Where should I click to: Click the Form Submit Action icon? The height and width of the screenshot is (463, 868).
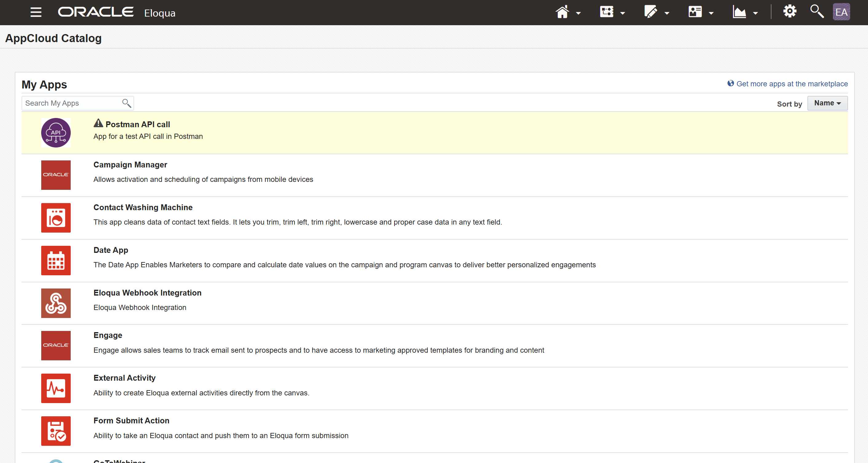pyautogui.click(x=56, y=431)
